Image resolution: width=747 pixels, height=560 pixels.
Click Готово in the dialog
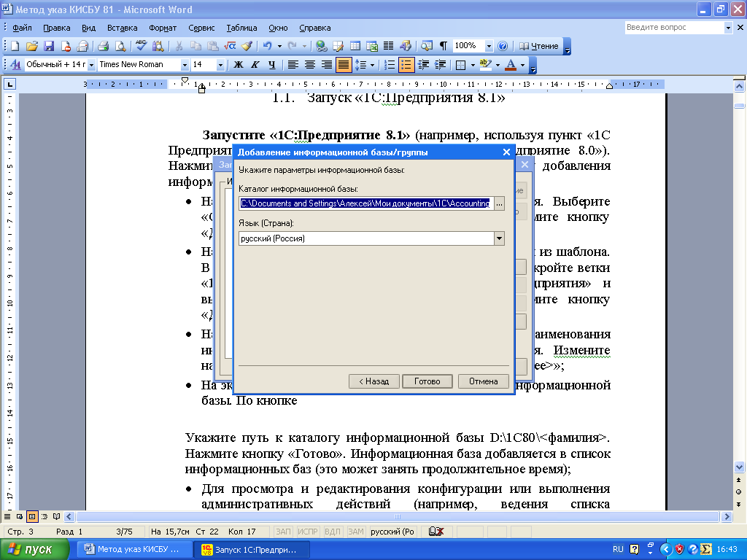tap(427, 381)
